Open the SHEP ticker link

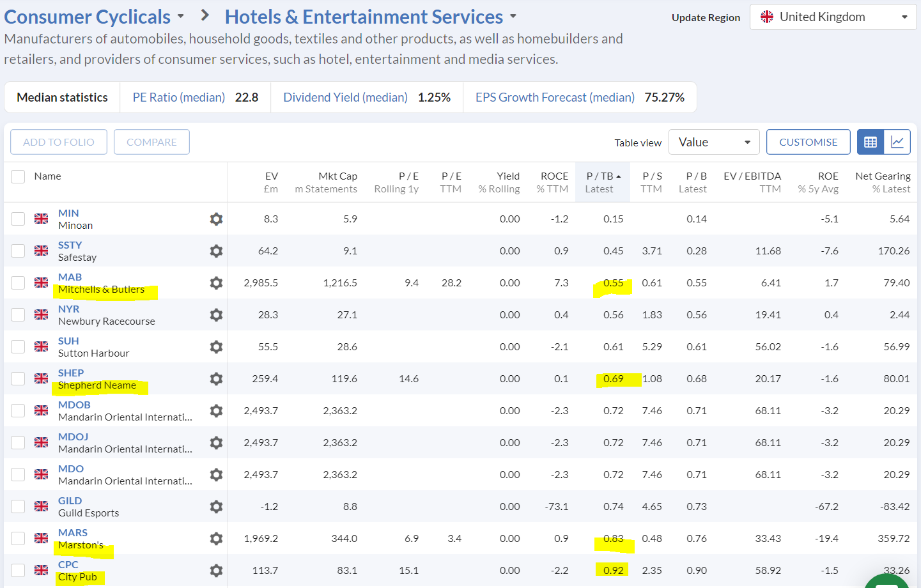click(71, 373)
